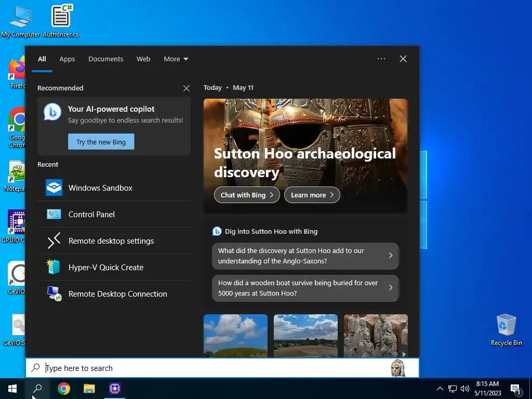The height and width of the screenshot is (399, 532).
Task: Switch to the Apps tab
Action: point(67,59)
